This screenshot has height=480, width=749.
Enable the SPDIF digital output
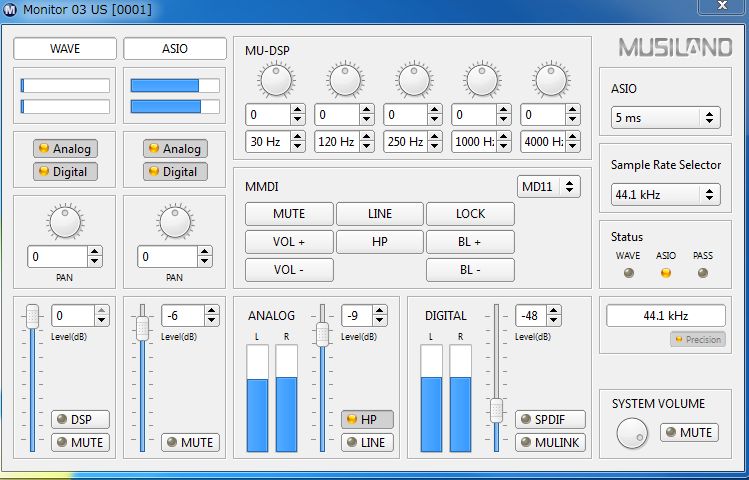click(550, 419)
